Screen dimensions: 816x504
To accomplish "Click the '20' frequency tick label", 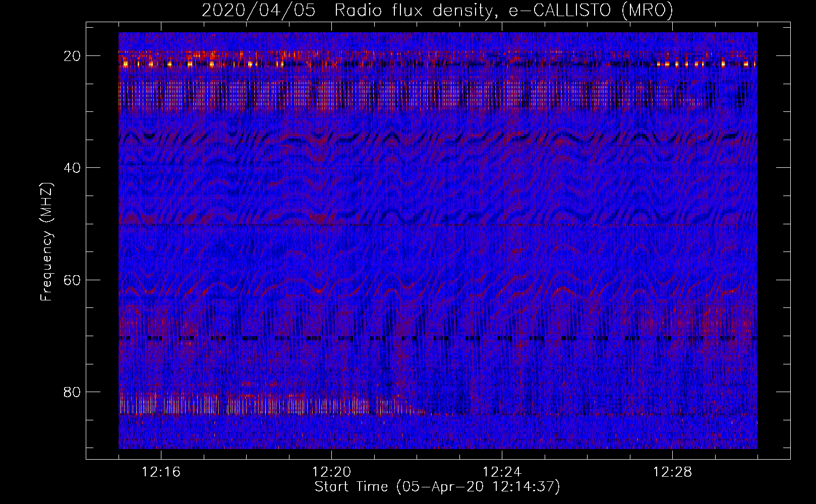I will pos(73,55).
